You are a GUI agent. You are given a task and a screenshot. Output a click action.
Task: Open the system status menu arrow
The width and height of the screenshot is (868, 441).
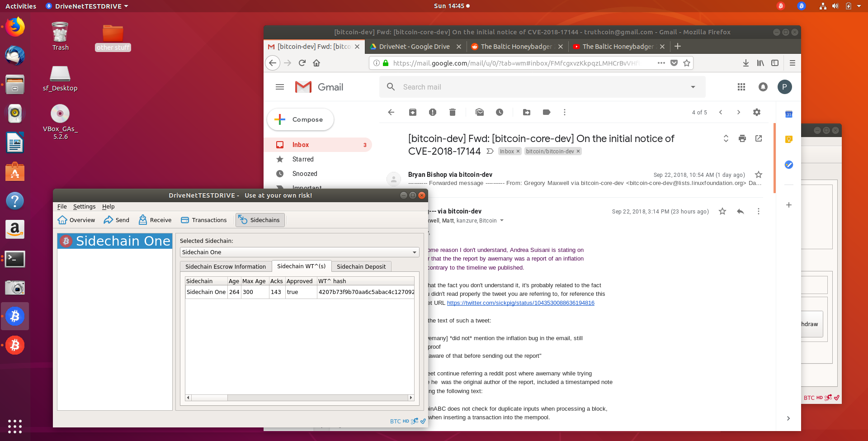(x=859, y=6)
